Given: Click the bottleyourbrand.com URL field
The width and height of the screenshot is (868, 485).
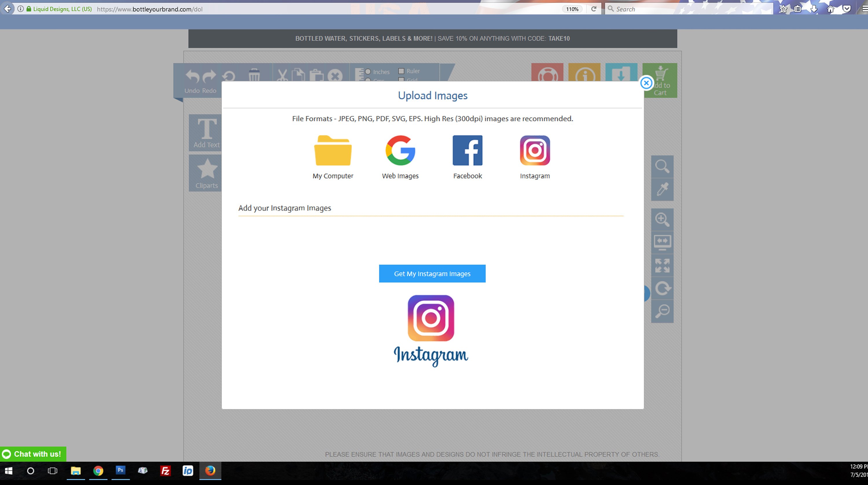Looking at the screenshot, I should (150, 9).
